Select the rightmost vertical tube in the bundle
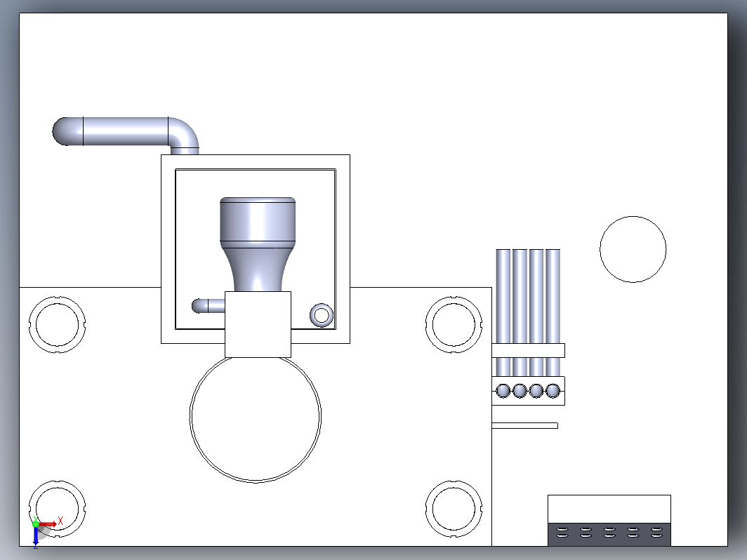 tap(553, 295)
